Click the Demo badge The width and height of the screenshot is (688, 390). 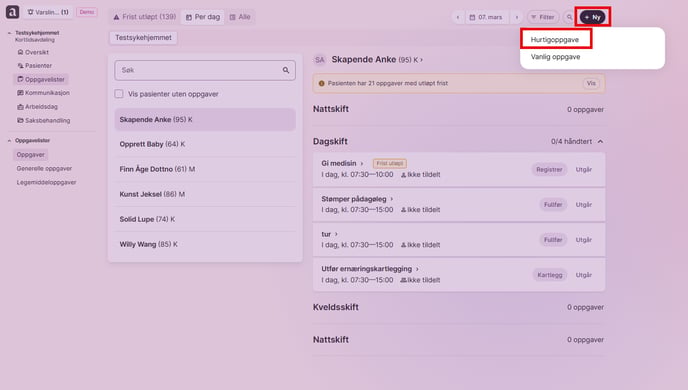[x=86, y=12]
